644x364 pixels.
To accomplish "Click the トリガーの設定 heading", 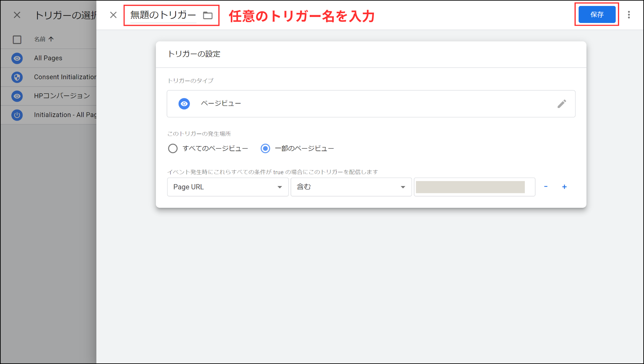I will 194,54.
